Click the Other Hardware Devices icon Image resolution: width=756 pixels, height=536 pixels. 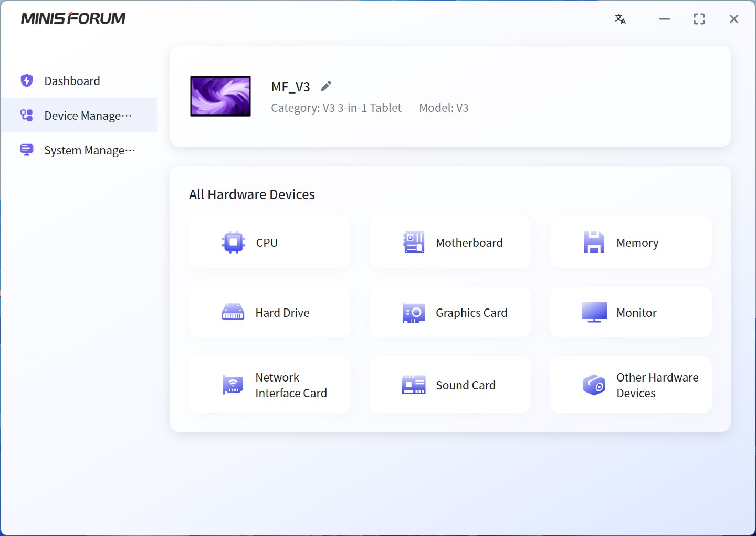(x=594, y=385)
